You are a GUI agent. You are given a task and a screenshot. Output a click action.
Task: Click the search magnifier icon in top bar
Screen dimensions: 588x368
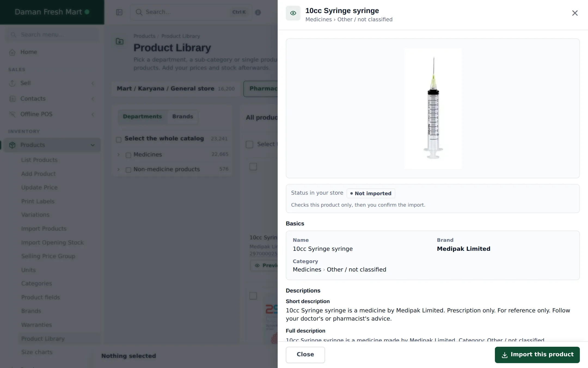[139, 12]
